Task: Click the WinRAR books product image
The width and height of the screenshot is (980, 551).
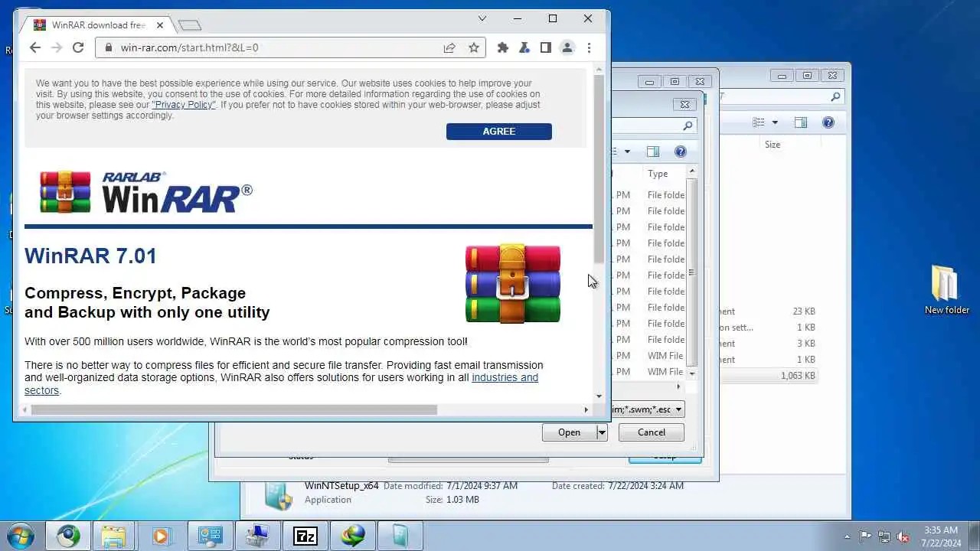Action: point(513,283)
